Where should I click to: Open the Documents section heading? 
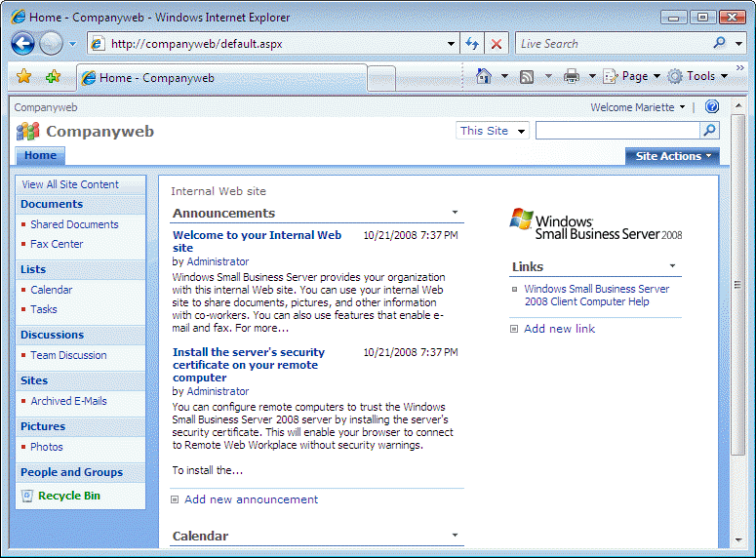[52, 204]
